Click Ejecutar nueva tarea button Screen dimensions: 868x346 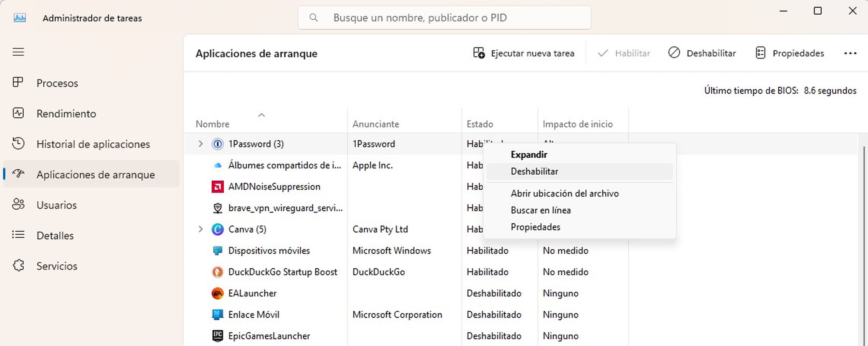pyautogui.click(x=524, y=53)
